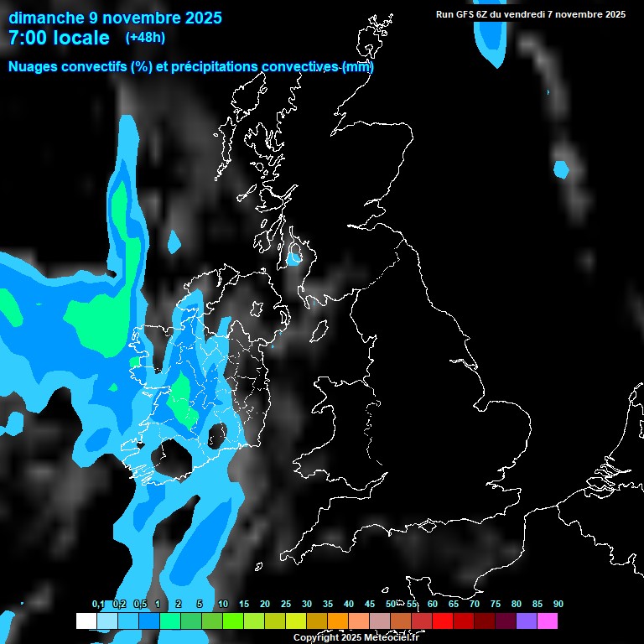Image resolution: width=644 pixels, height=644 pixels.
Task: Click the Run GFS 6Z header text
Action: [531, 14]
